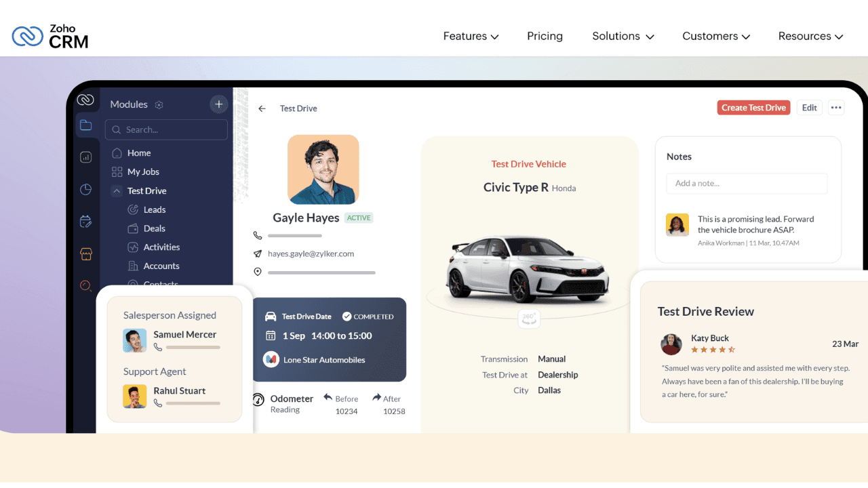The image size is (868, 488).
Task: Click the Edit button
Action: coord(810,108)
